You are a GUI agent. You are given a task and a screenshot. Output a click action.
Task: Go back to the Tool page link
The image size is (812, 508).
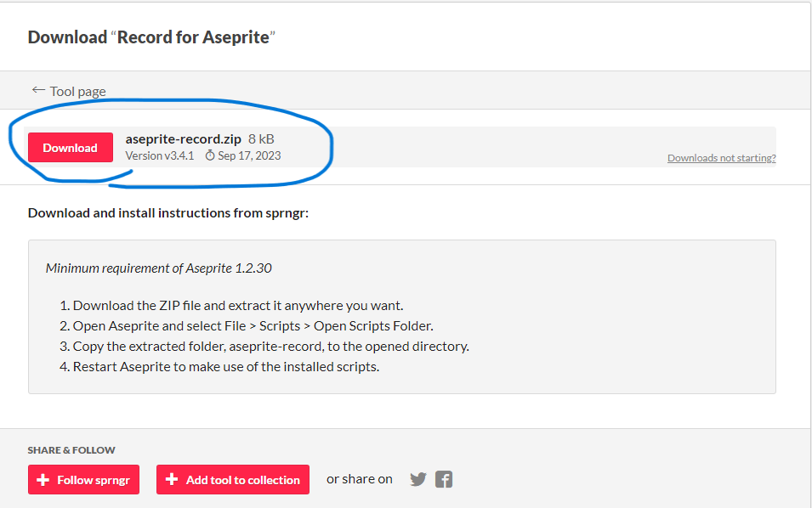point(77,92)
